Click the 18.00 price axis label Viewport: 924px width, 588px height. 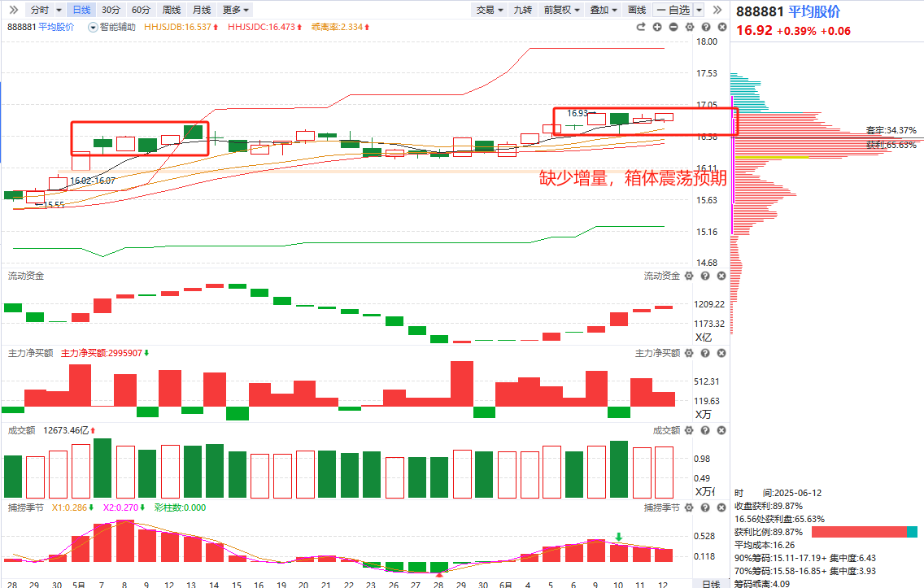(x=707, y=41)
